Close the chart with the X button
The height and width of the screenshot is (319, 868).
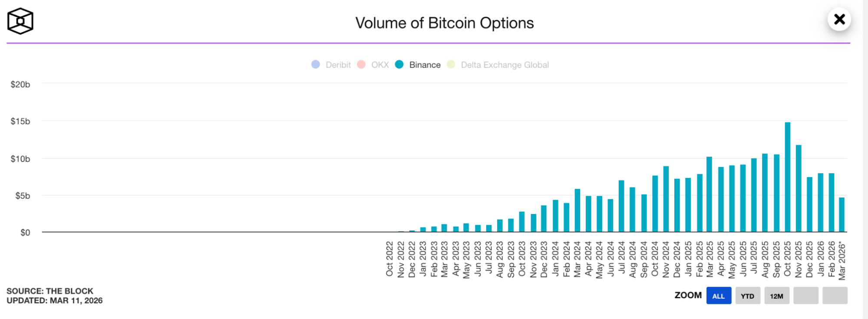(x=839, y=20)
